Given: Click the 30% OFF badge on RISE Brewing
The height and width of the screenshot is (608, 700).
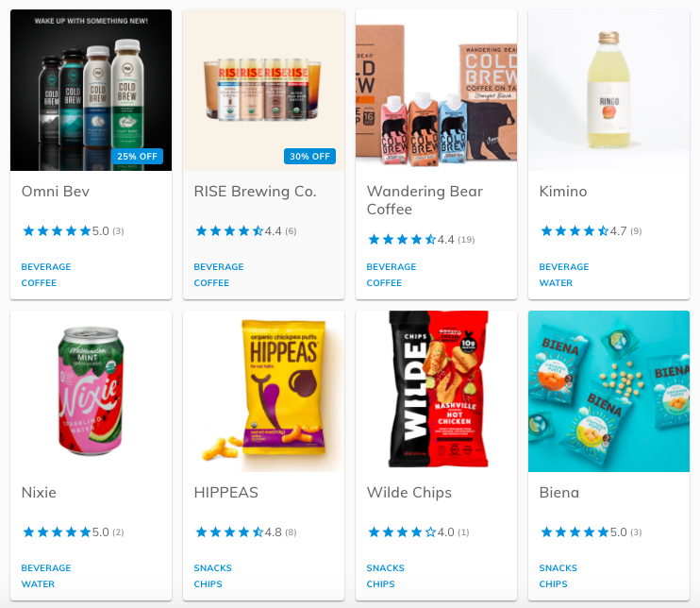Looking at the screenshot, I should click(x=309, y=157).
